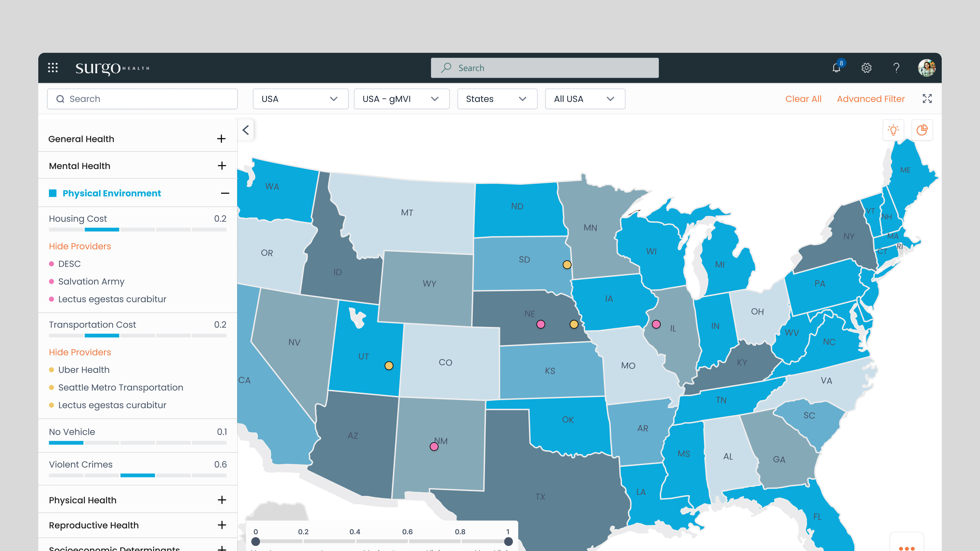Viewport: 980px width, 551px height.
Task: Open the settings gear icon
Action: [866, 68]
